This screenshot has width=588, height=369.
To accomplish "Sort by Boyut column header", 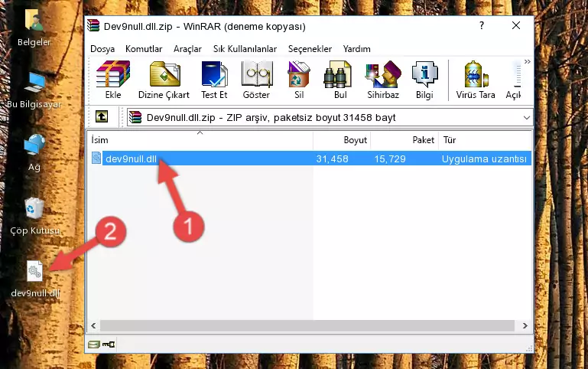I will pos(342,140).
